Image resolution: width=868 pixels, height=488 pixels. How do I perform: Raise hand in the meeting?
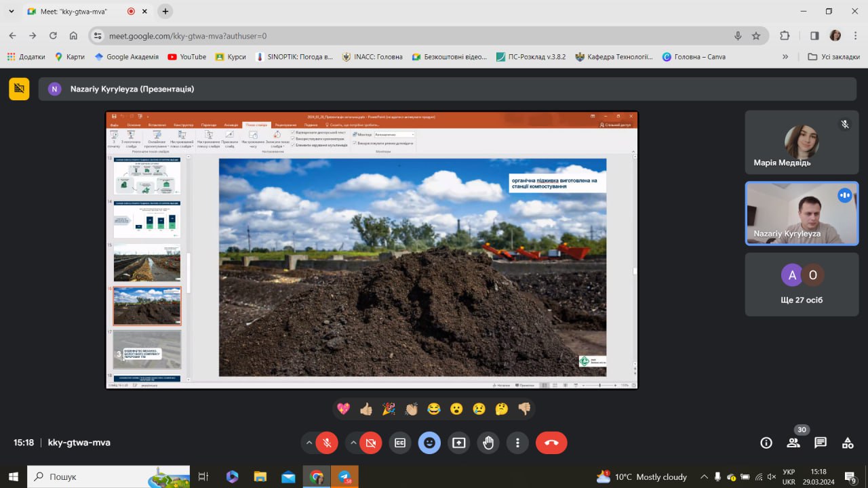pos(488,443)
